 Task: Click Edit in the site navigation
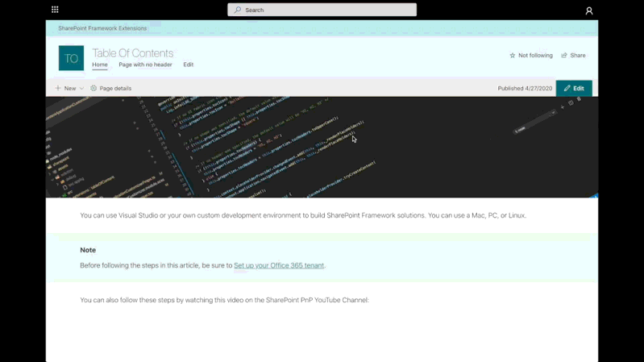click(x=188, y=64)
